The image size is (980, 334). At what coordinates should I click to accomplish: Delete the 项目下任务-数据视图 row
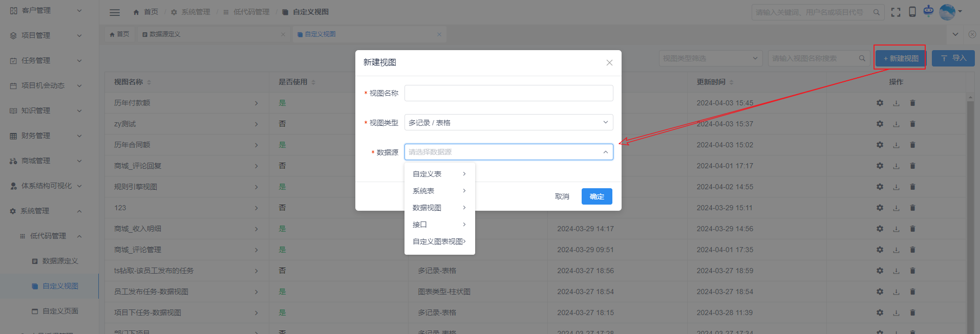[912, 313]
